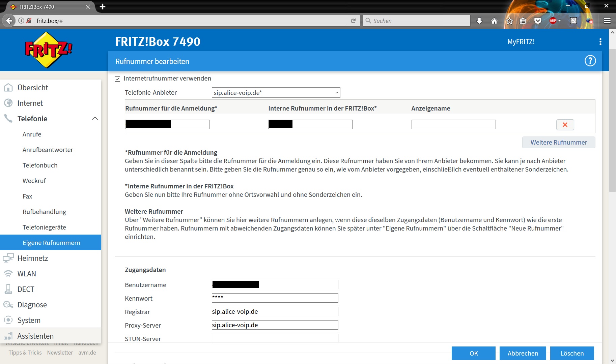Click the Diagnose icon in sidebar
The height and width of the screenshot is (364, 616).
click(x=8, y=305)
